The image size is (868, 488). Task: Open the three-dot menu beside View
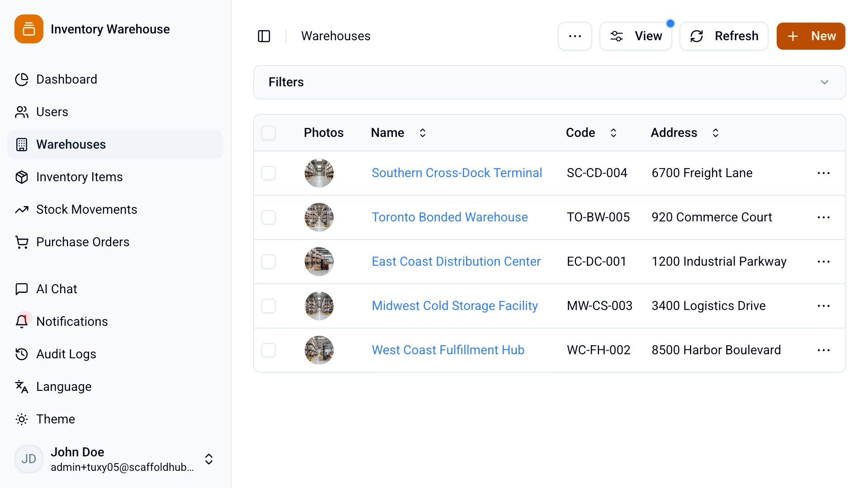[x=575, y=36]
